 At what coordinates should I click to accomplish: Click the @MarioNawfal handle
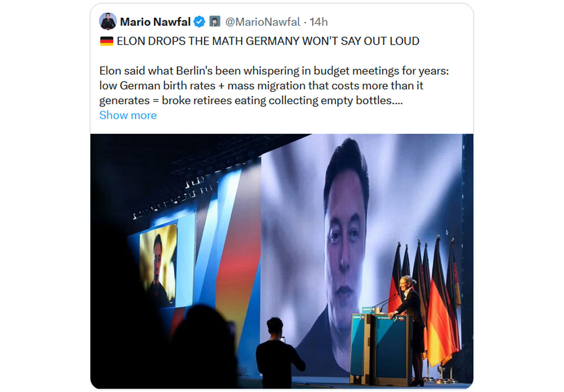[263, 21]
